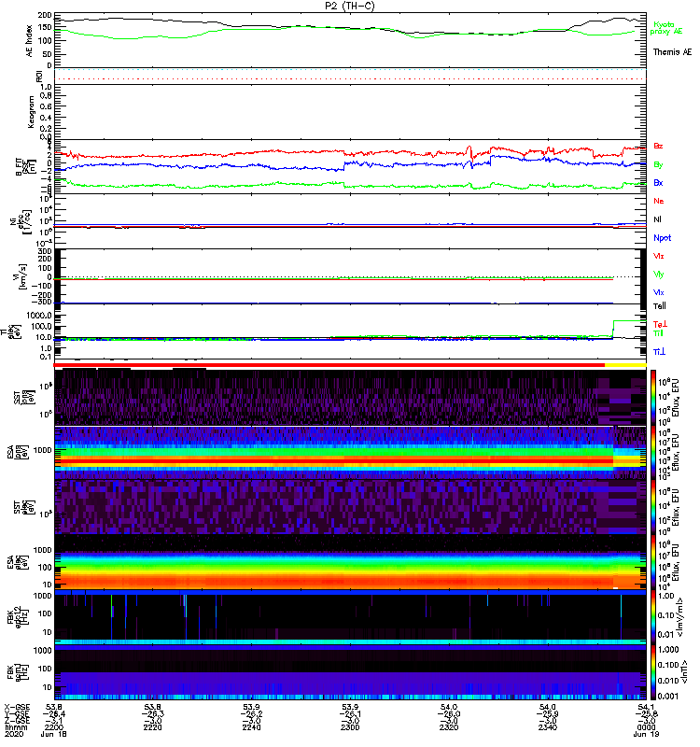Select the blue Ti⊥ legend label

click(659, 352)
